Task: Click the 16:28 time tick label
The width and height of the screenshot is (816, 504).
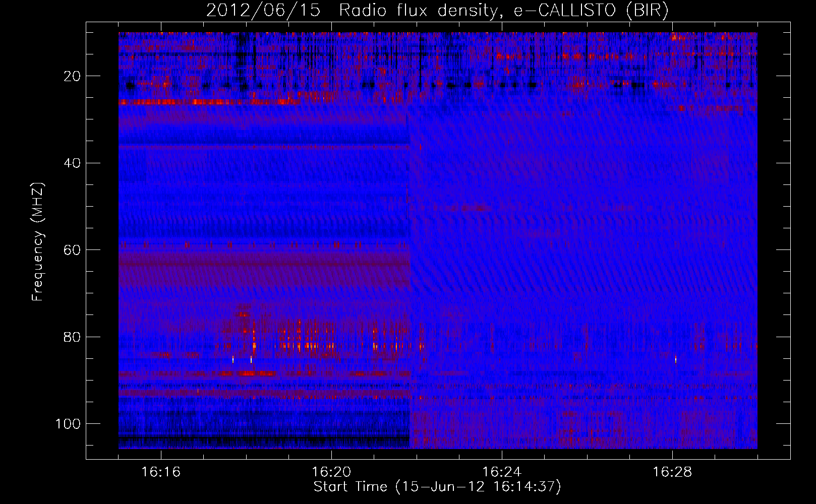Action: tap(672, 472)
